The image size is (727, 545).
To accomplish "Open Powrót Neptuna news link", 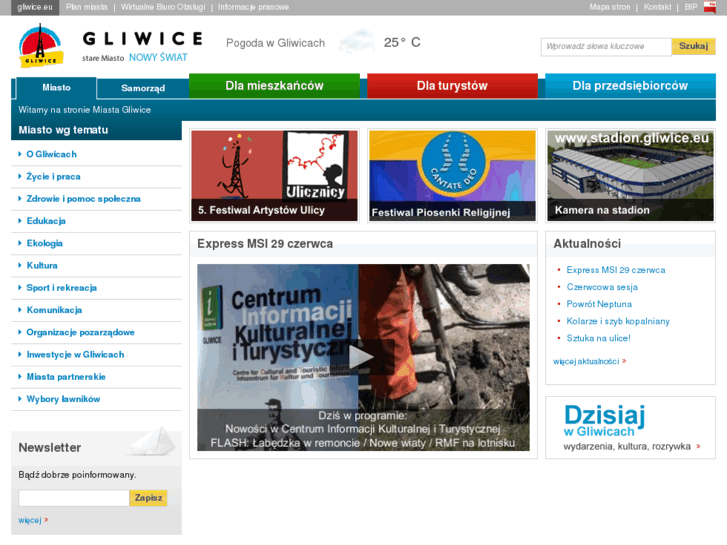I will coord(599,304).
